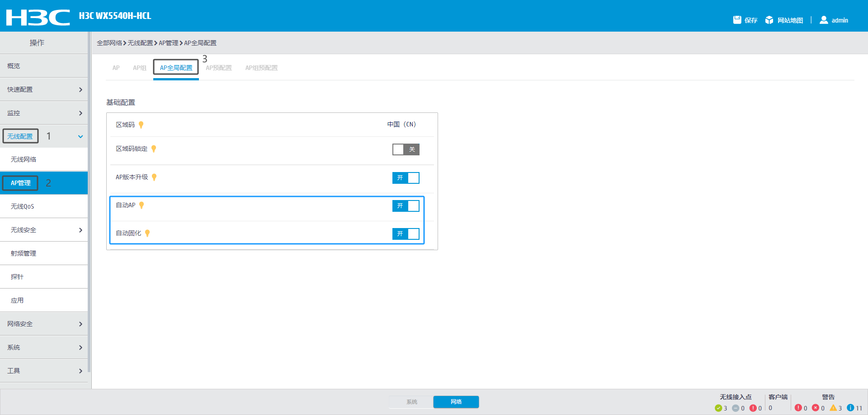Click the hint bulb next to 区域码锁定
Viewport: 868px width, 415px height.
click(154, 149)
